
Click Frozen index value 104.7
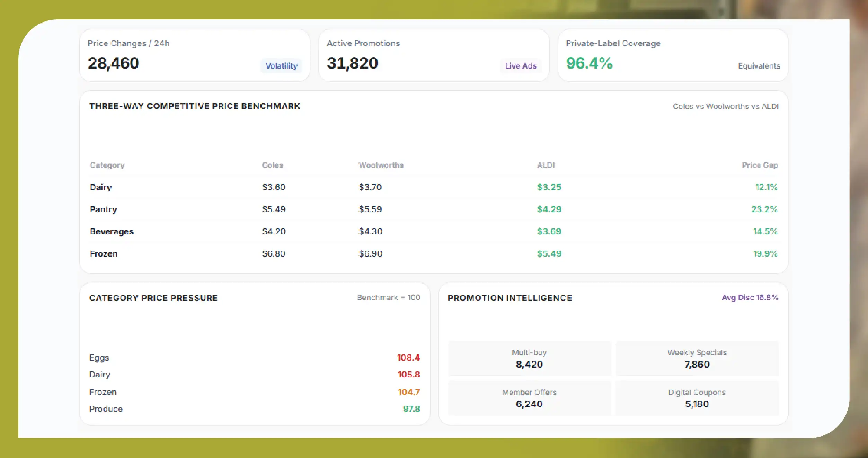click(x=409, y=392)
